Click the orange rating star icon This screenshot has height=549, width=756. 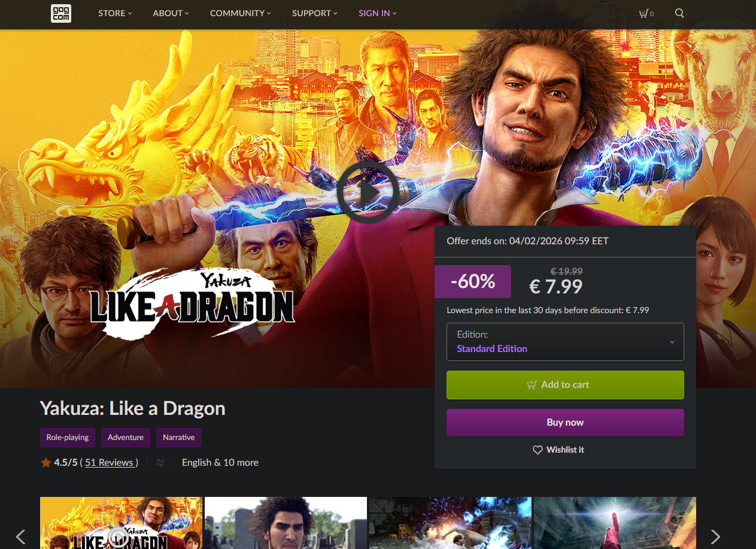[46, 462]
